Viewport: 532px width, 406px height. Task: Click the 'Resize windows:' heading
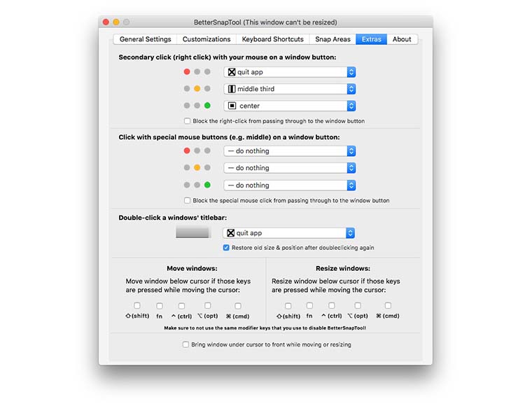[343, 268]
